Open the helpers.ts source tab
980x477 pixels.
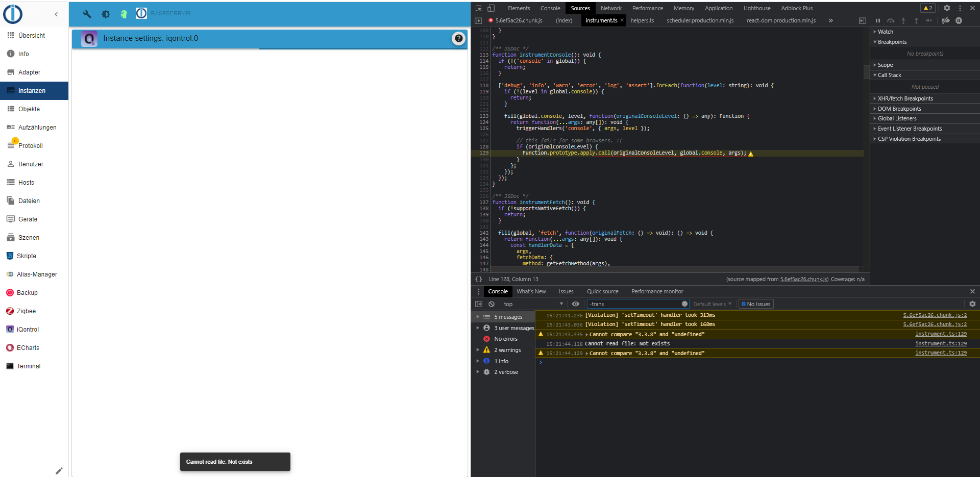642,20
